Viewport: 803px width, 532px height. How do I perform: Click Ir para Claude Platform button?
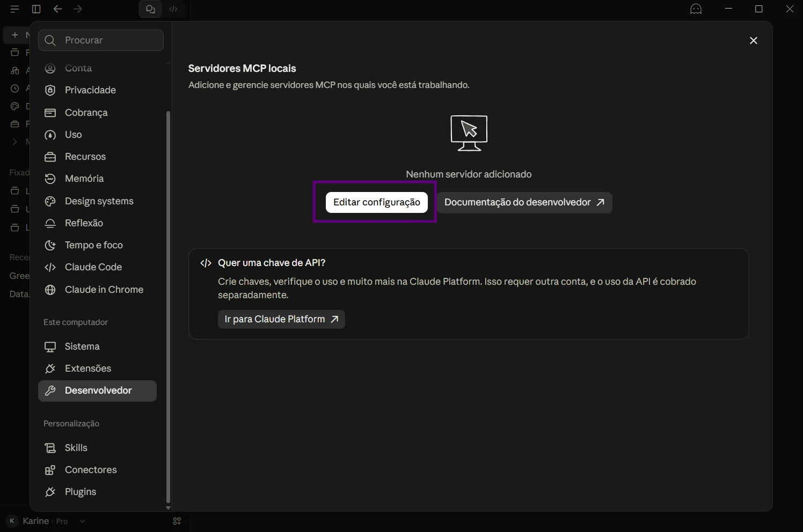click(x=281, y=319)
